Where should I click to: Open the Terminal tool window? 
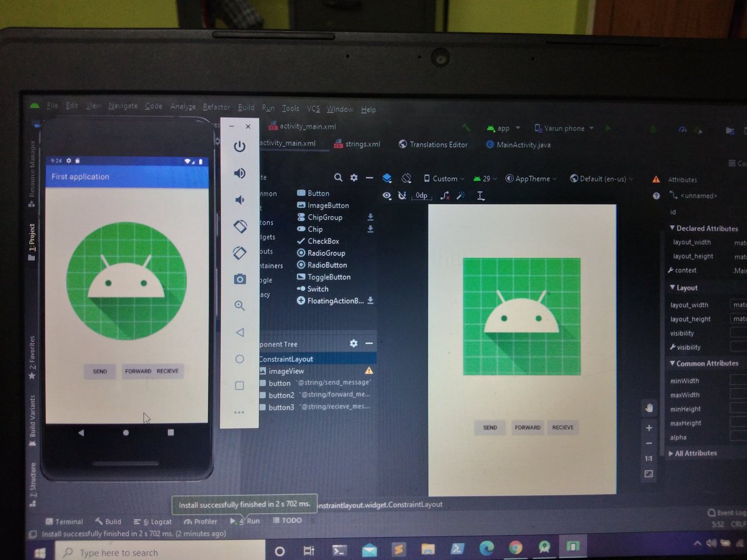point(63,521)
